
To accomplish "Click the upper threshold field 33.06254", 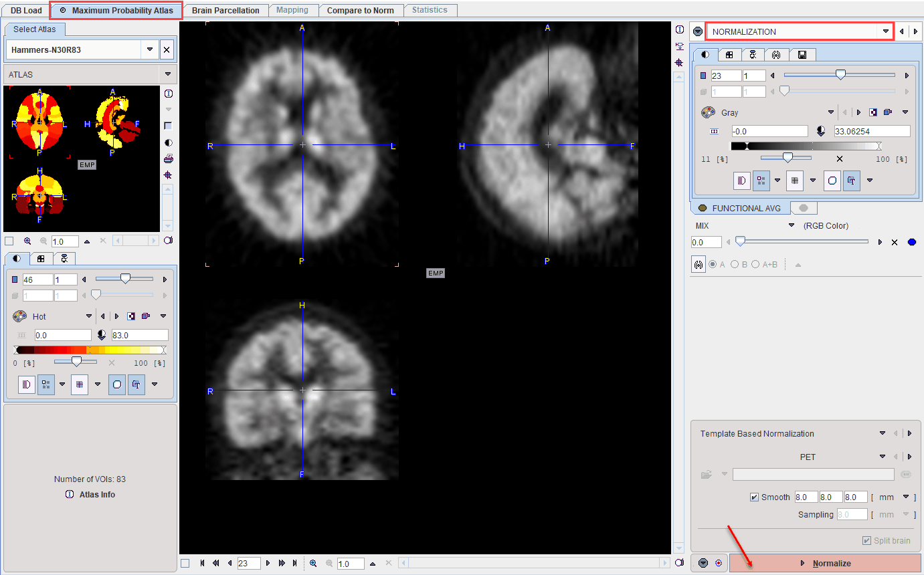I will pyautogui.click(x=871, y=131).
